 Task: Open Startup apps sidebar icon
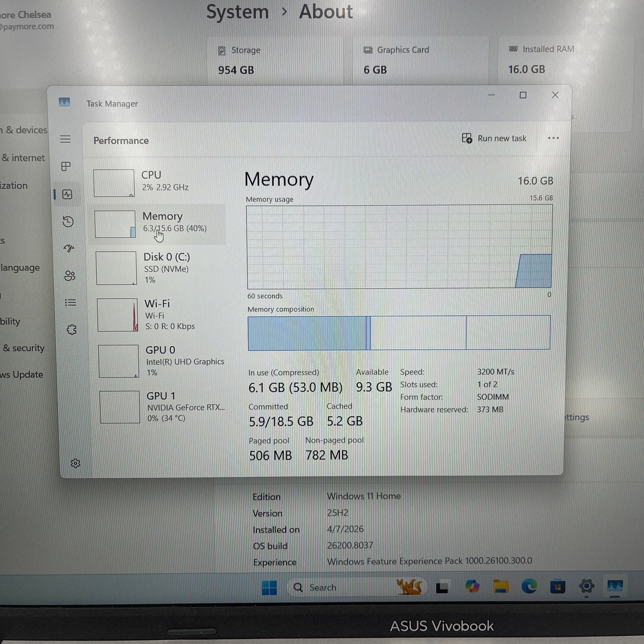[69, 248]
